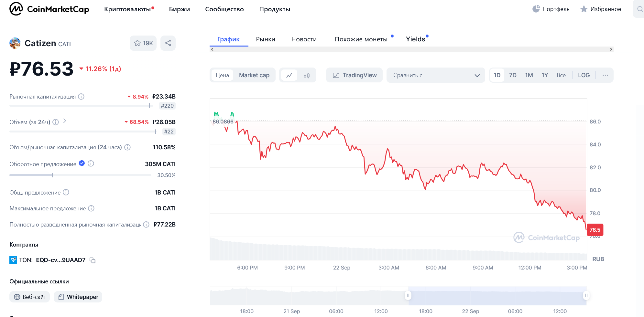644x317 pixels.
Task: Click the left handle of range slider
Action: tap(408, 295)
